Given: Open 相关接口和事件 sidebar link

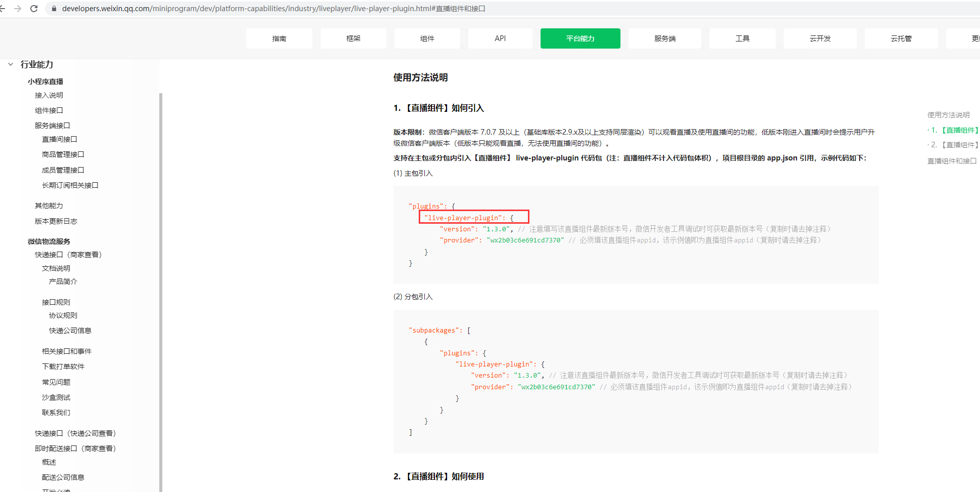Looking at the screenshot, I should [67, 351].
